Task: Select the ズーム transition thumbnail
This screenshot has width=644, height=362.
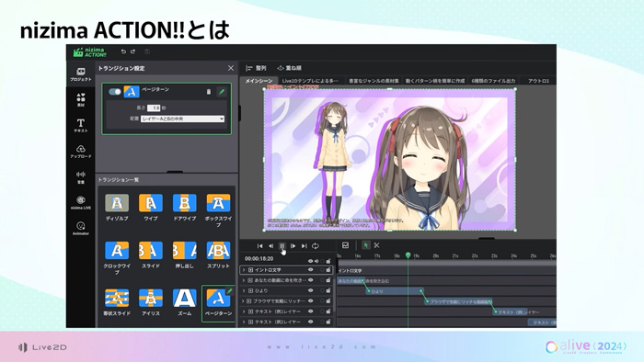Action: [x=184, y=302]
